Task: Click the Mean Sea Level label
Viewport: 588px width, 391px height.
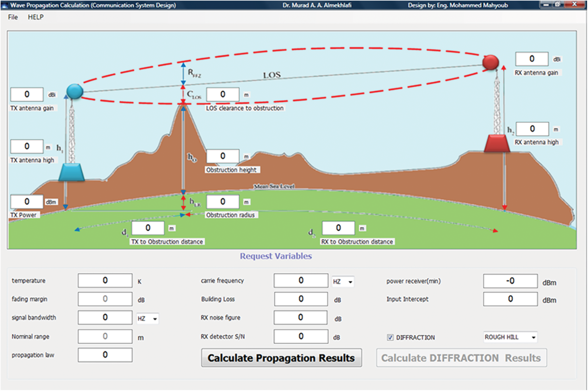Action: [x=274, y=186]
